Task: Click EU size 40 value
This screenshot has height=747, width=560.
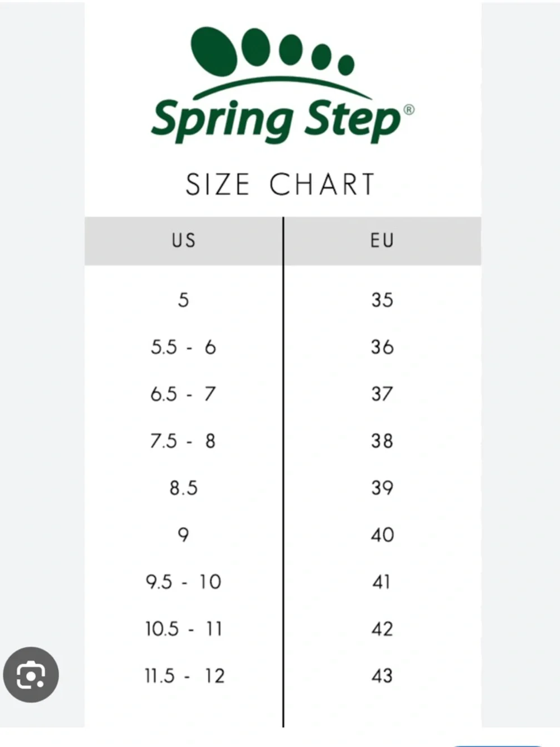Action: point(382,535)
